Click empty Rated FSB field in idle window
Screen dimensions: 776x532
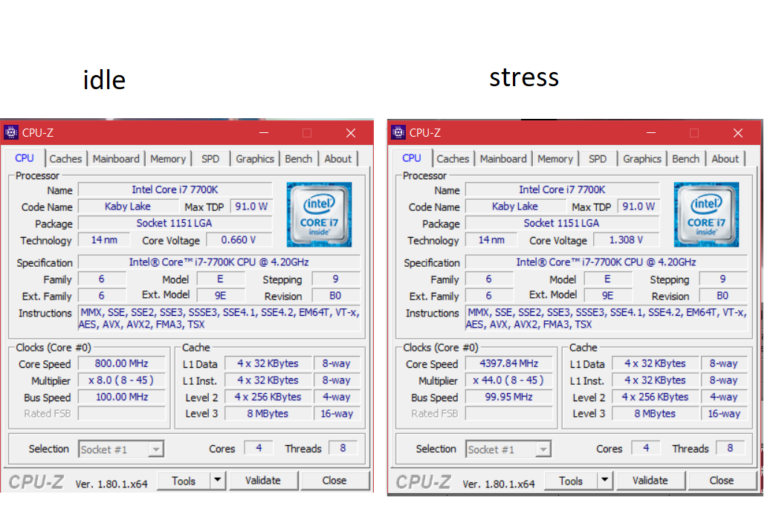click(122, 414)
